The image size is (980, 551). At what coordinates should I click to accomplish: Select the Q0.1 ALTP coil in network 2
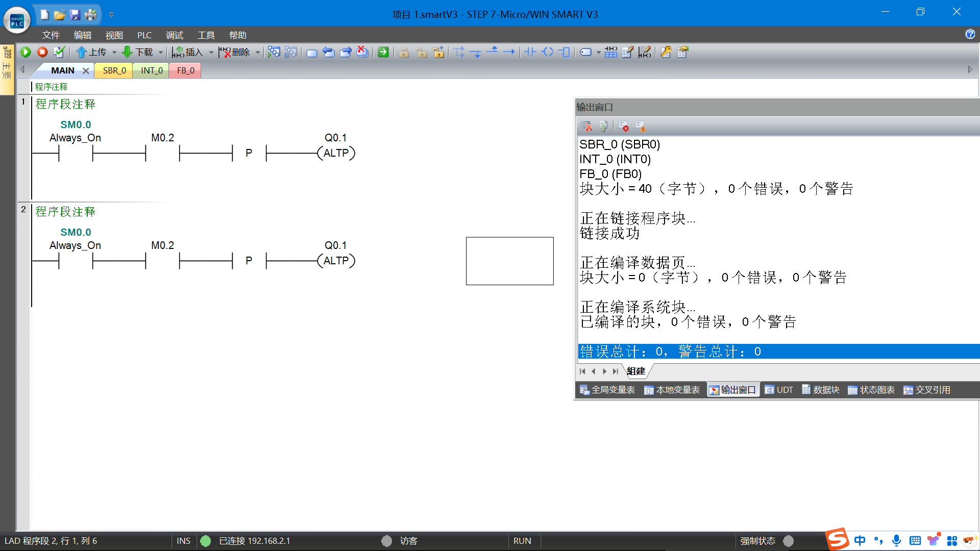(x=336, y=261)
